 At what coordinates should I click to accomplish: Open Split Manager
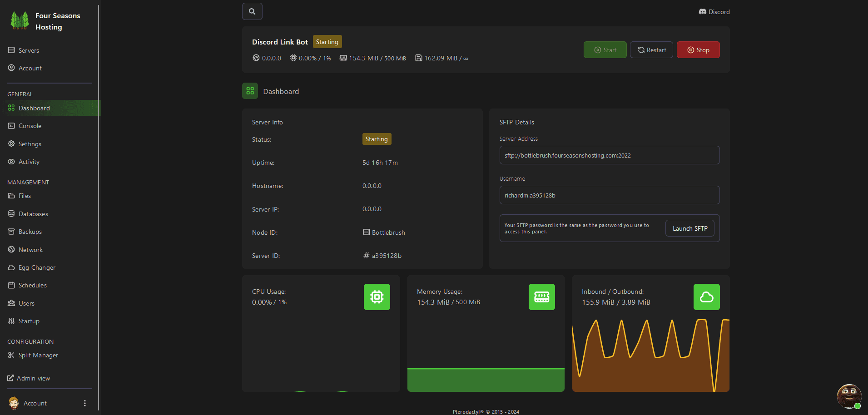click(x=50, y=355)
